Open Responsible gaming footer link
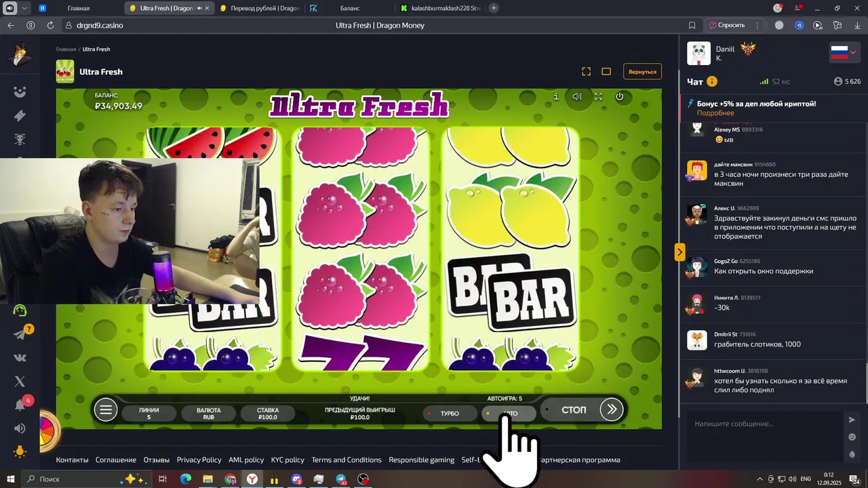The width and height of the screenshot is (868, 488). 421,460
